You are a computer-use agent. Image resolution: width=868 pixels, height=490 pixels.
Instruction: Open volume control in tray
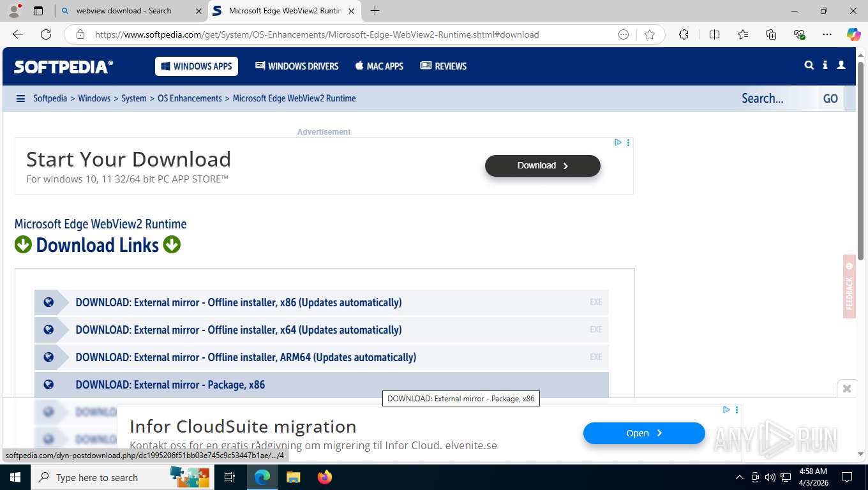[770, 477]
